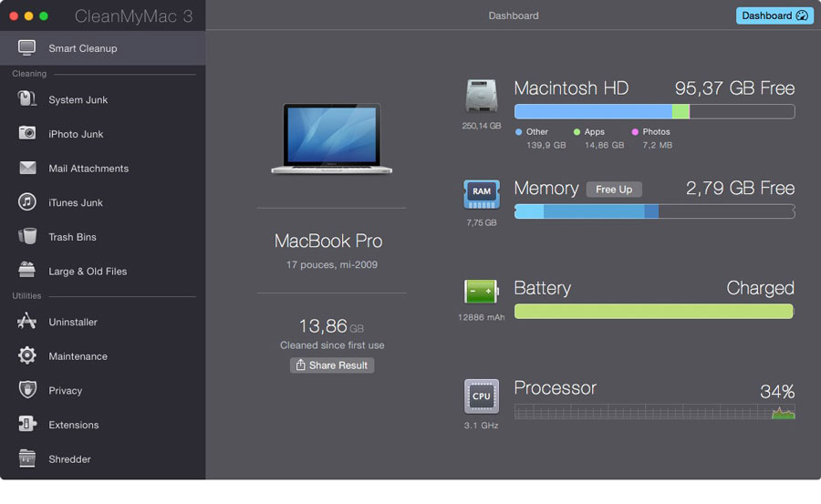The height and width of the screenshot is (504, 821).
Task: Open the Smart Cleanup monitor icon
Action: point(26,47)
